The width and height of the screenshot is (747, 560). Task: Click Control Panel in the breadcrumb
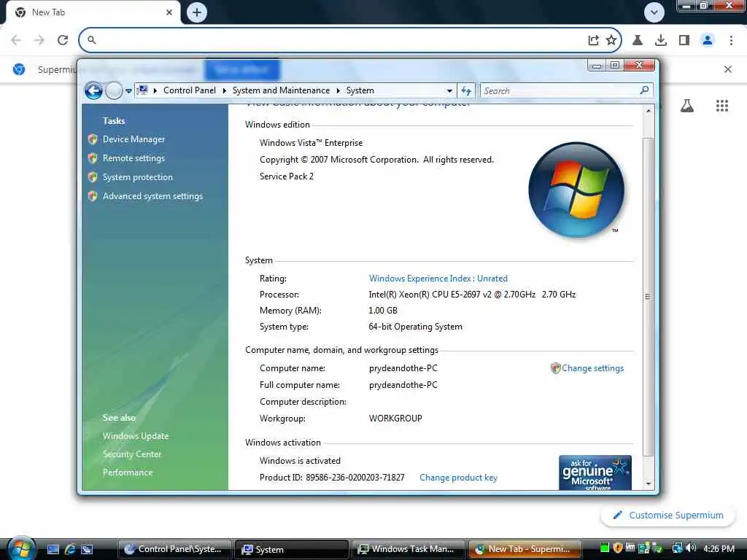tap(189, 90)
